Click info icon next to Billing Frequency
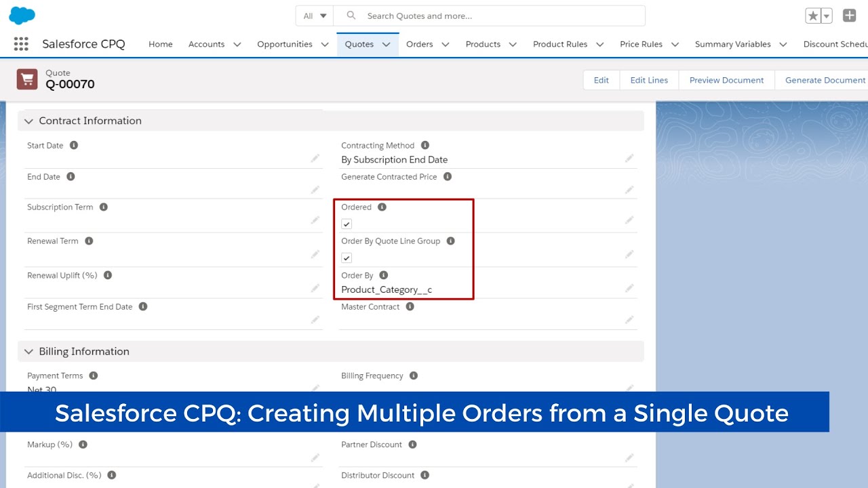The height and width of the screenshot is (488, 868). click(414, 375)
